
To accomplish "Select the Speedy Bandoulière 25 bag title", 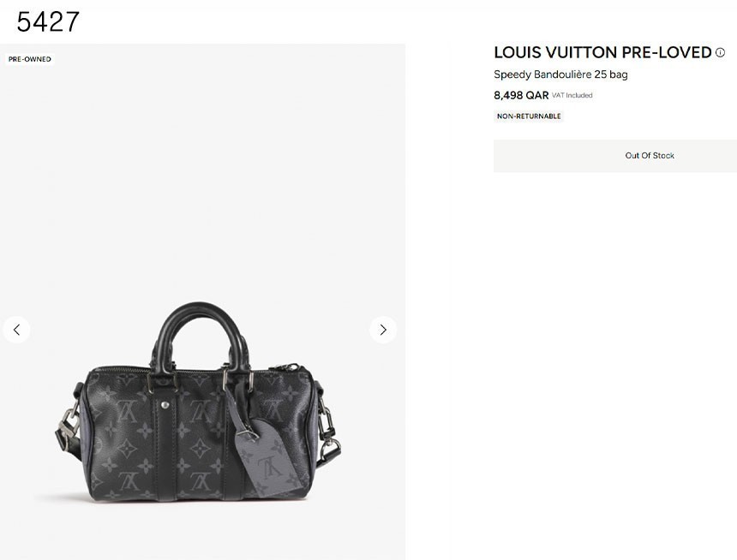I will pyautogui.click(x=560, y=74).
